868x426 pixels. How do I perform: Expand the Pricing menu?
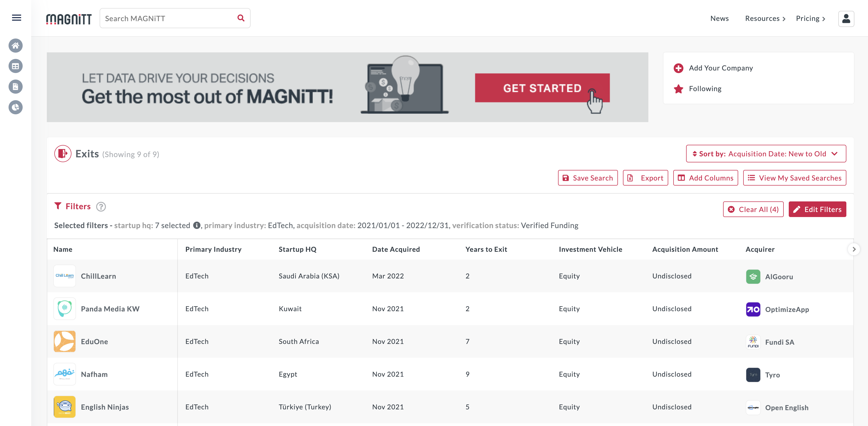810,19
